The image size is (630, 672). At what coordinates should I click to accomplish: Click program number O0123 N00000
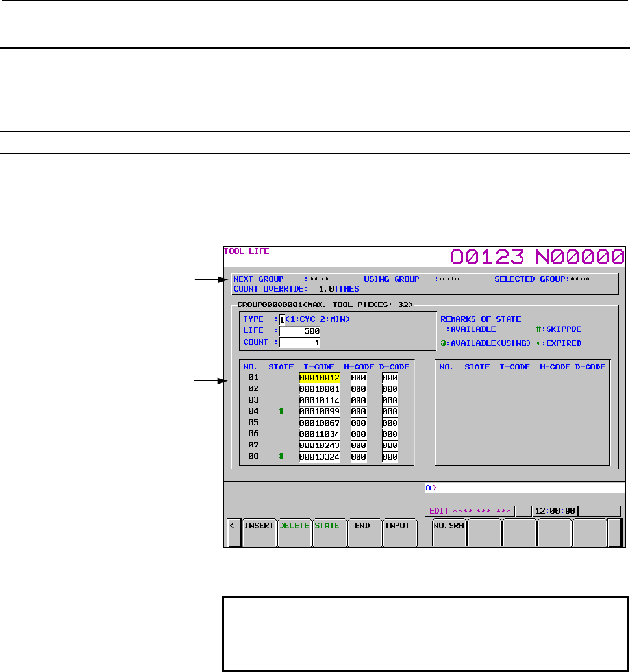(538, 257)
